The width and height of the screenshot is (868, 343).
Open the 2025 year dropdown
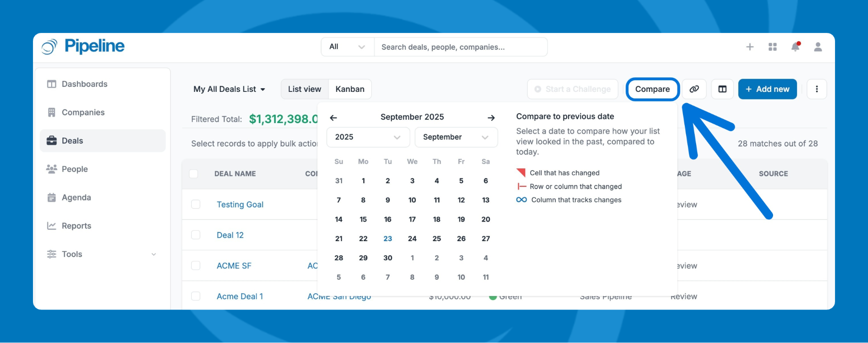click(x=368, y=137)
